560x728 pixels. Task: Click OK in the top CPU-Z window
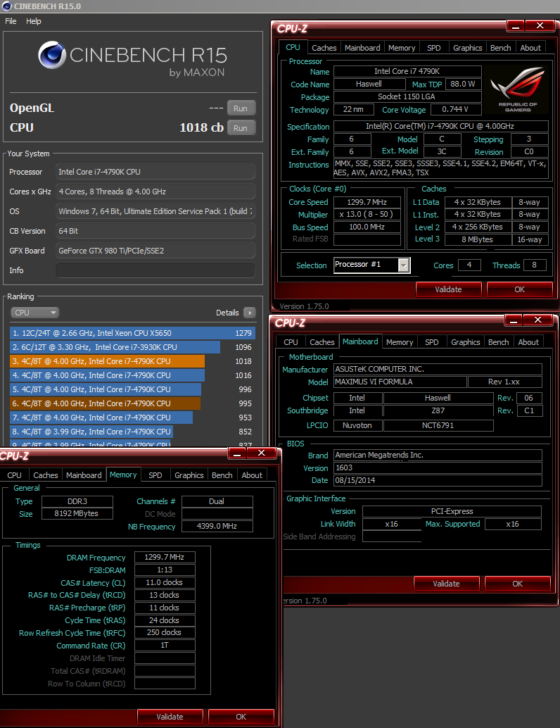coord(520,289)
